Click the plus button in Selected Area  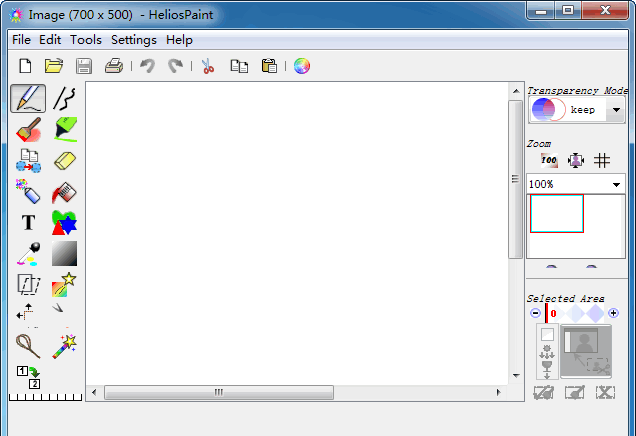click(x=613, y=314)
